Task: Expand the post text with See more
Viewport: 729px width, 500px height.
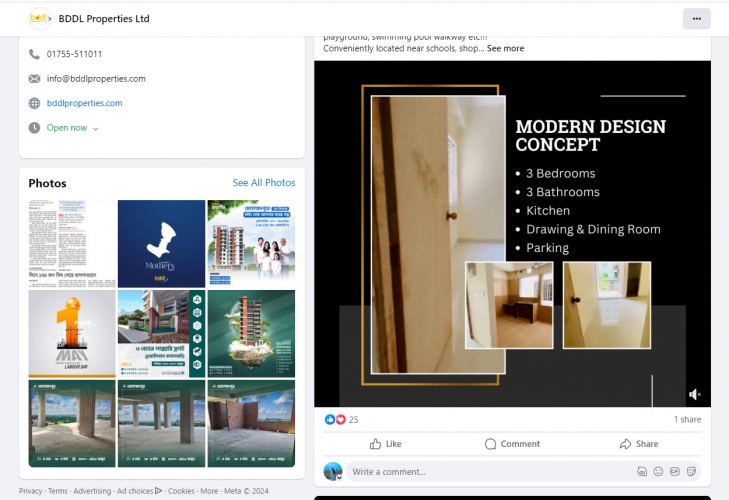Action: tap(505, 48)
